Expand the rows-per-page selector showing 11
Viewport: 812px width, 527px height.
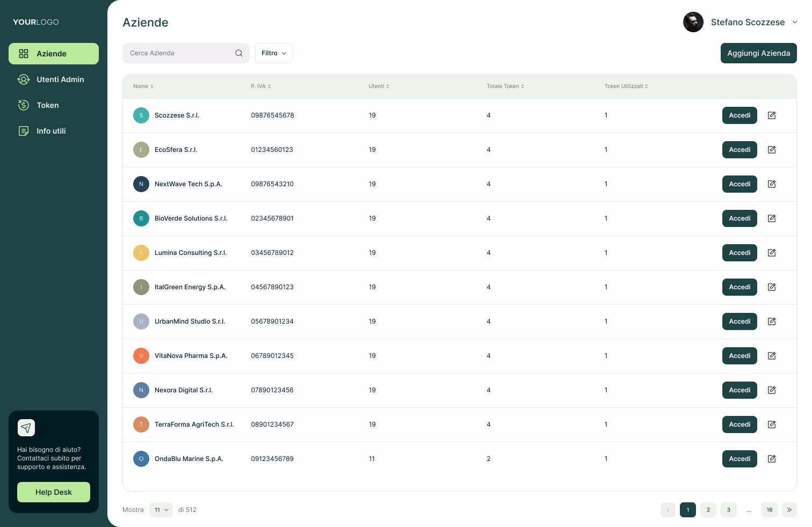tap(161, 510)
